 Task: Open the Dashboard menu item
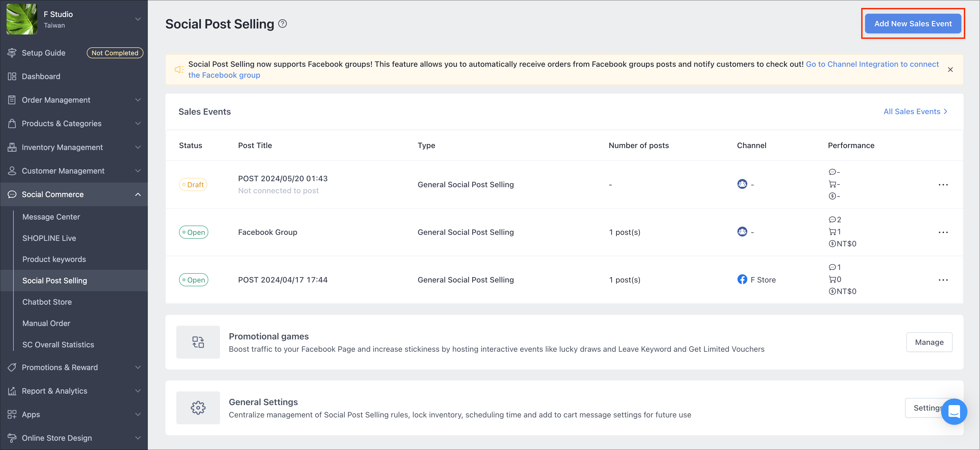click(x=74, y=76)
